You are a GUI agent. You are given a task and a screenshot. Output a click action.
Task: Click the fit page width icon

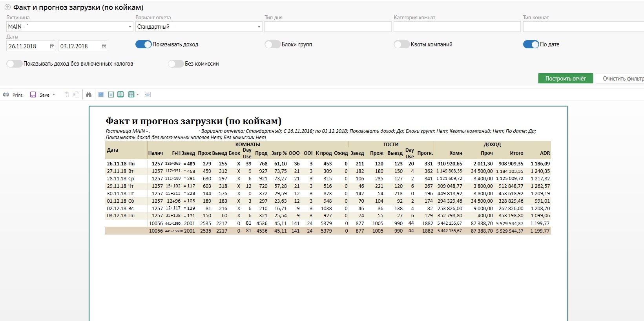tap(148, 95)
